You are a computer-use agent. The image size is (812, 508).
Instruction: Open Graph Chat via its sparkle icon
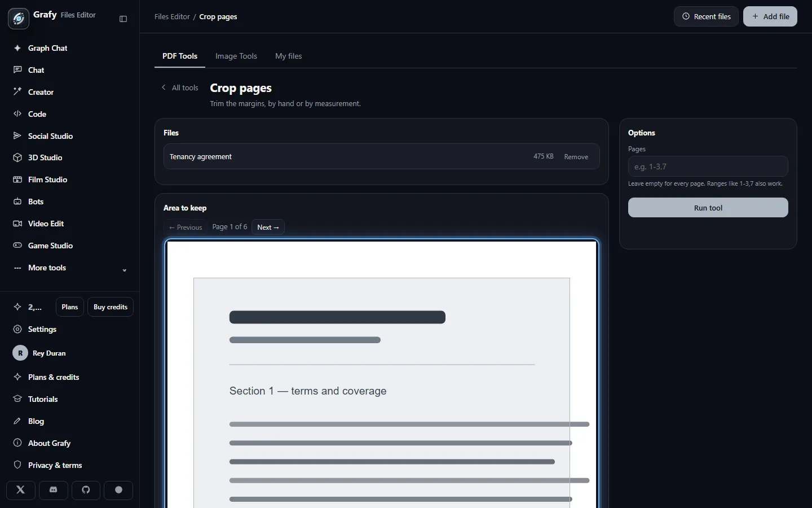(17, 48)
